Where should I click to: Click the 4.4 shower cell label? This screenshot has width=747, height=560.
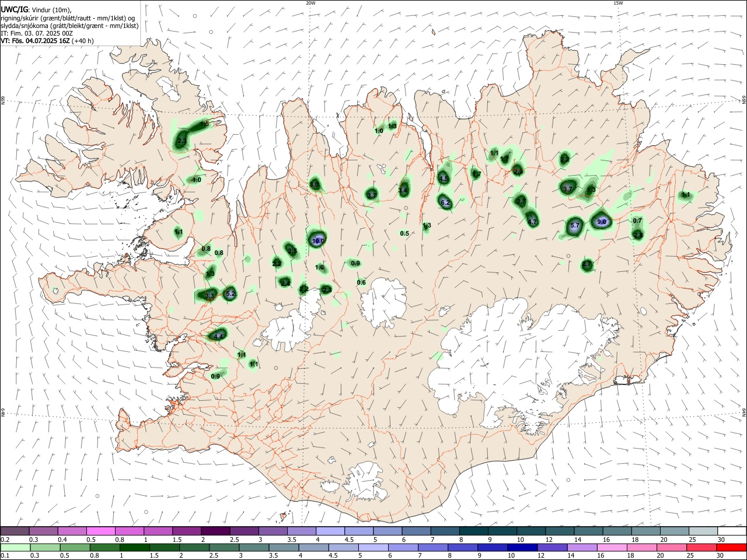point(219,336)
